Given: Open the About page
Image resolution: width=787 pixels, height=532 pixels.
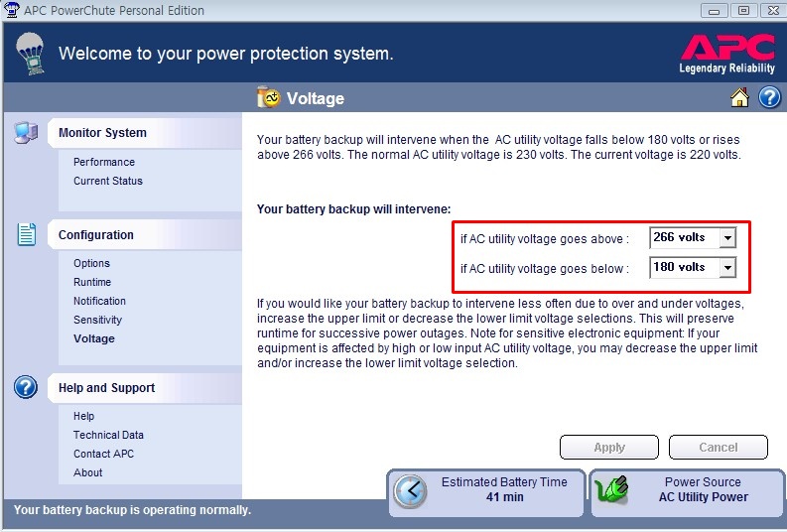Looking at the screenshot, I should (88, 472).
